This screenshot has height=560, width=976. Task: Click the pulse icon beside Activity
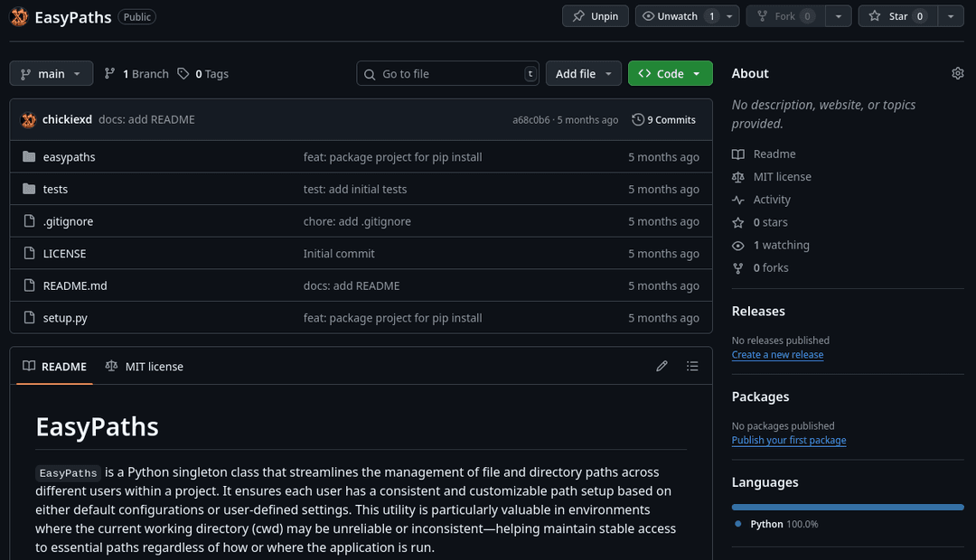tap(737, 200)
